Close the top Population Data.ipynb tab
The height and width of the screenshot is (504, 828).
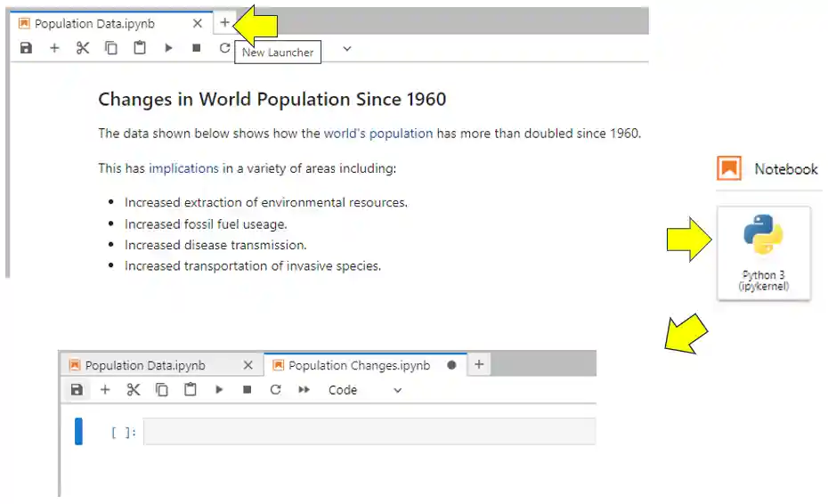click(x=198, y=23)
